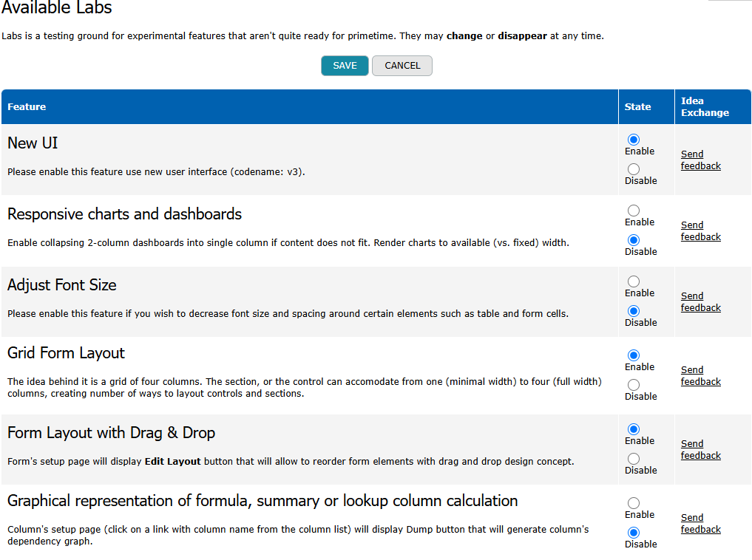Enable the Adjust Font Size feature
This screenshot has width=752, height=560.
(634, 281)
